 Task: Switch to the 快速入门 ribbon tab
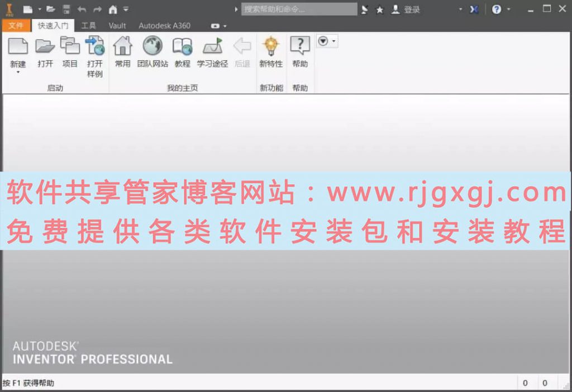tap(53, 26)
